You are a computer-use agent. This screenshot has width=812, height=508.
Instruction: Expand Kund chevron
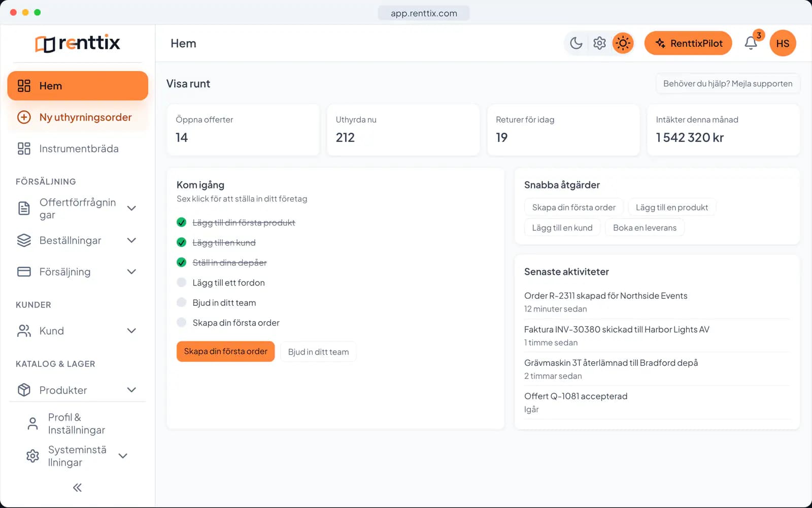coord(131,331)
